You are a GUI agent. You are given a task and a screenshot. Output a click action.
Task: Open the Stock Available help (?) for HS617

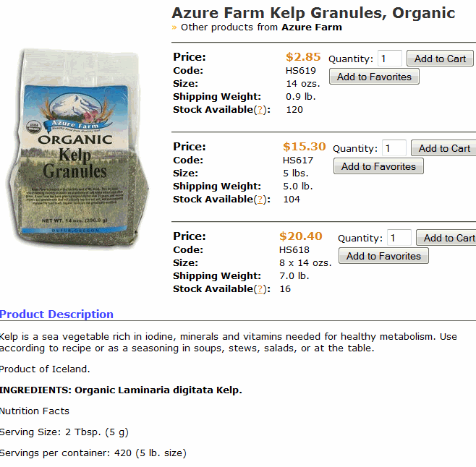(260, 200)
